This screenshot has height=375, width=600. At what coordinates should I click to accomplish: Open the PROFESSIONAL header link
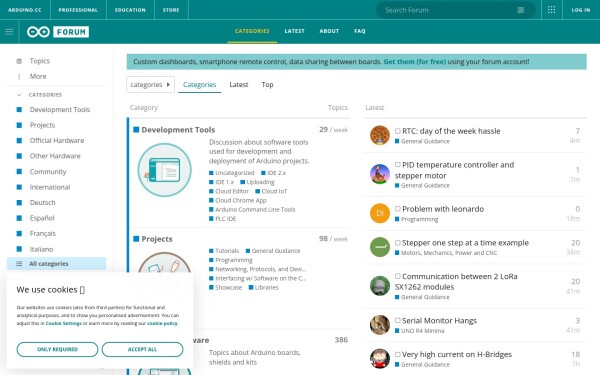pyautogui.click(x=78, y=10)
